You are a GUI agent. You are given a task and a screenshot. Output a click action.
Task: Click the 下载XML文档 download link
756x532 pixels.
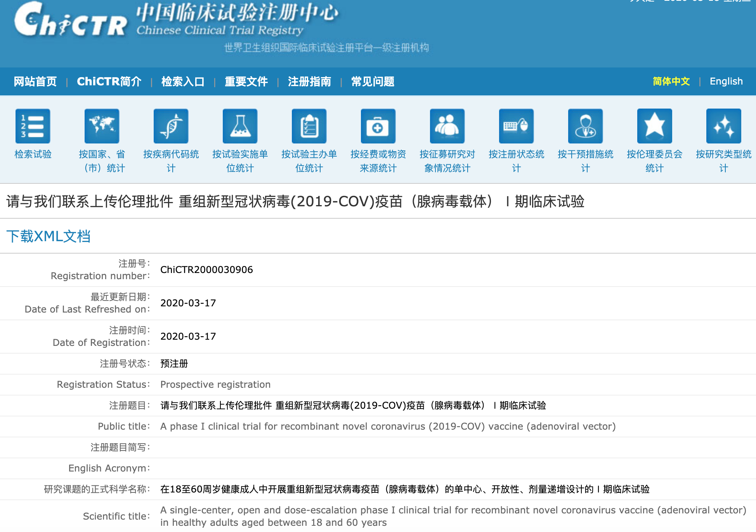pyautogui.click(x=49, y=236)
